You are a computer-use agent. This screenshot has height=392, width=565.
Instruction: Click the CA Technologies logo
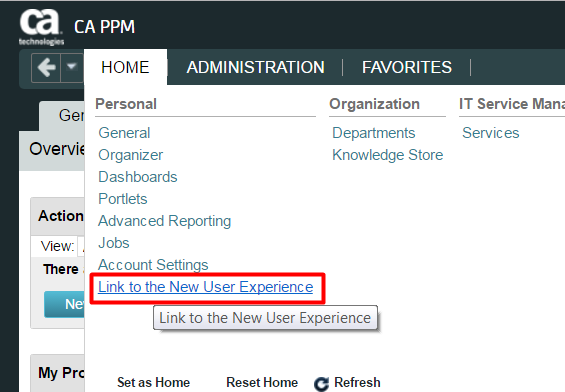(41, 27)
